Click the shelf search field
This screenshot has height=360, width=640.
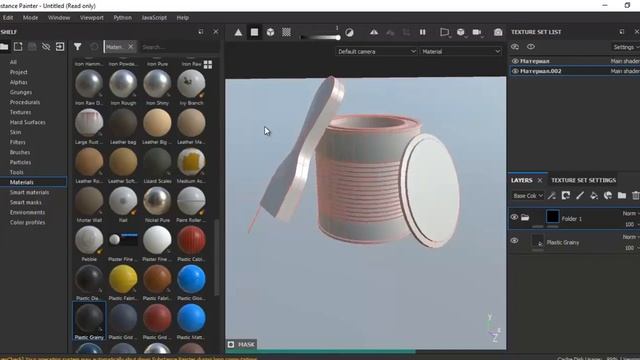tap(180, 47)
